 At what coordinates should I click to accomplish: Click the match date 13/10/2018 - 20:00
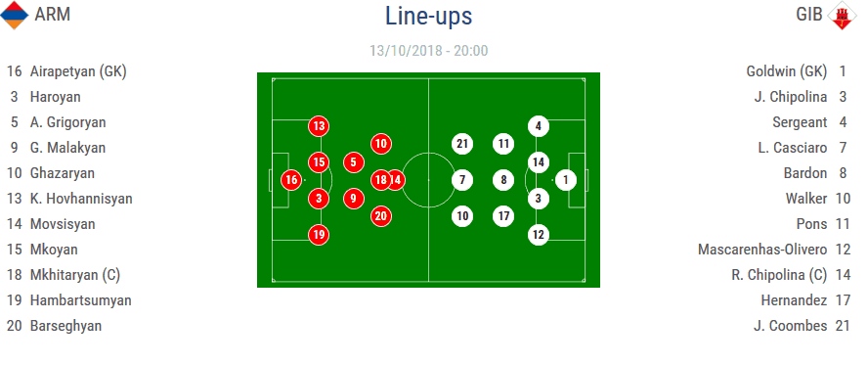pyautogui.click(x=428, y=51)
